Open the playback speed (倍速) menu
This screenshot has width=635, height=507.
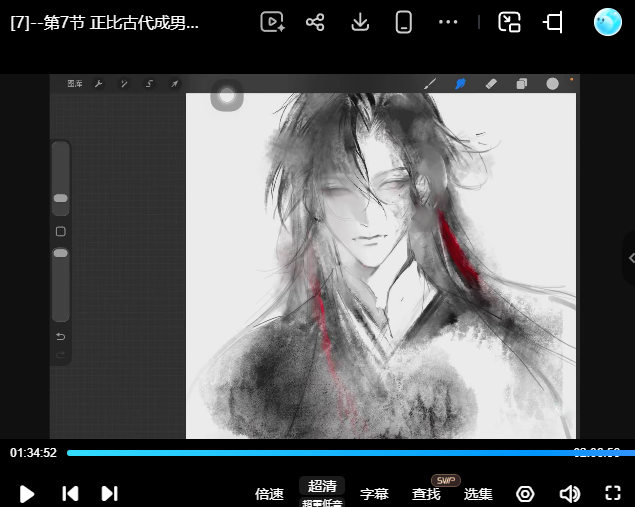click(269, 494)
